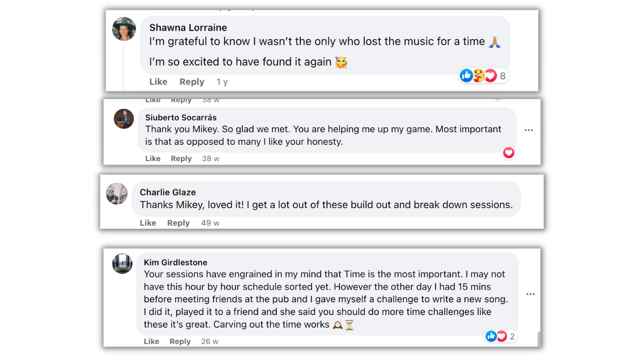644x362 pixels.
Task: Click heart reaction on Siuberto's comment
Action: click(x=509, y=153)
